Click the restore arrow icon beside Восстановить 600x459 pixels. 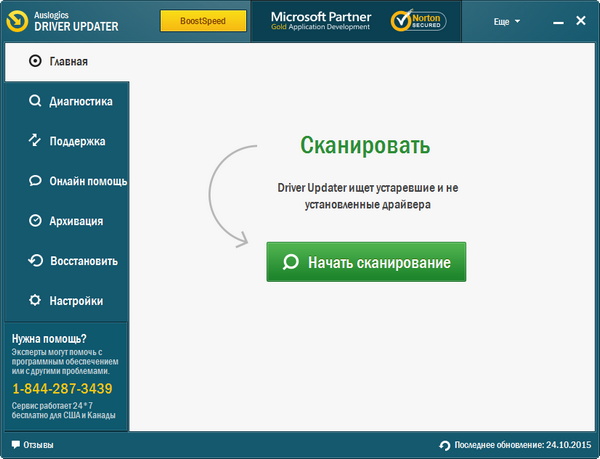35,261
